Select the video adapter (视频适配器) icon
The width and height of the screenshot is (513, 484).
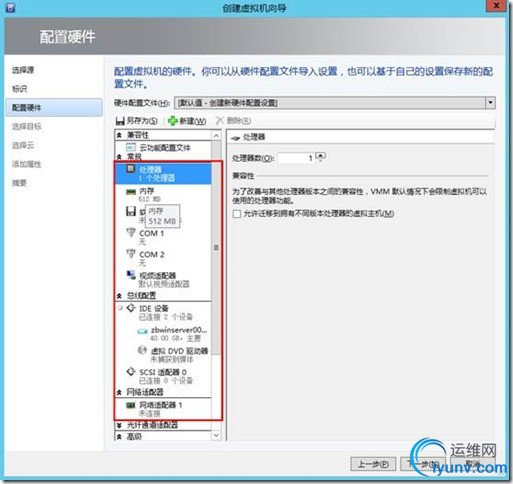tap(131, 275)
